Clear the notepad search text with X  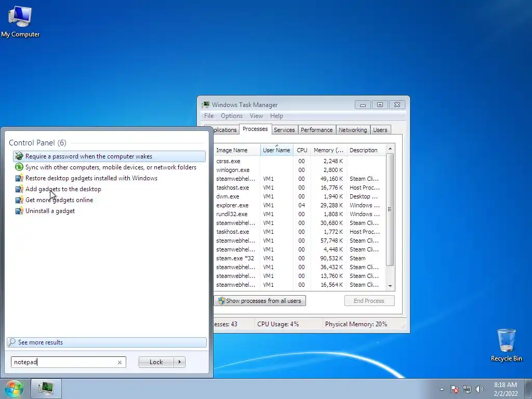click(x=120, y=362)
